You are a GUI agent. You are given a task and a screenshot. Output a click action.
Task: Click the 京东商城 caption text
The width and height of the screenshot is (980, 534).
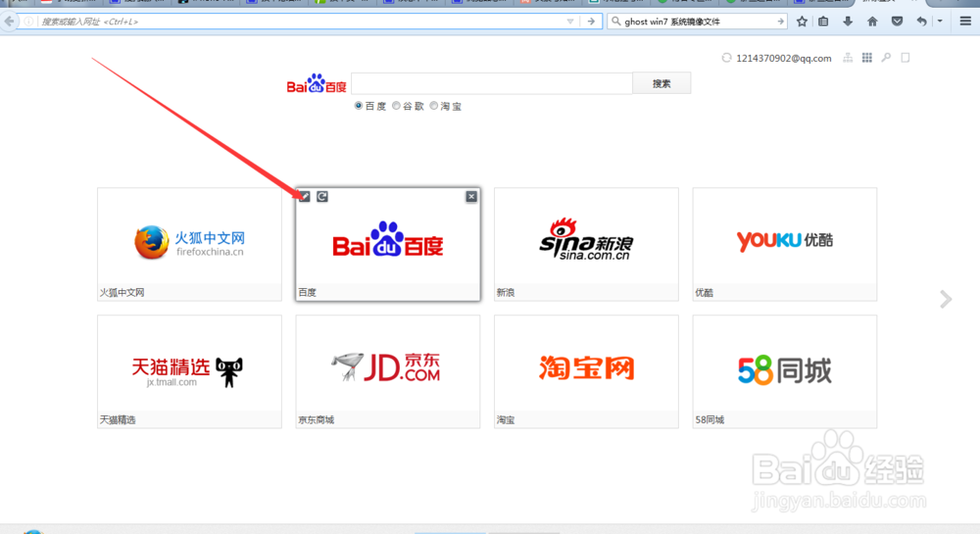317,419
